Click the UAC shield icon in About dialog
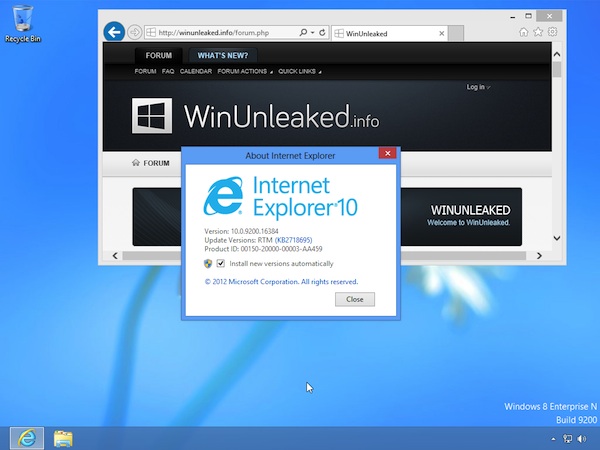600x450 pixels. [x=208, y=263]
